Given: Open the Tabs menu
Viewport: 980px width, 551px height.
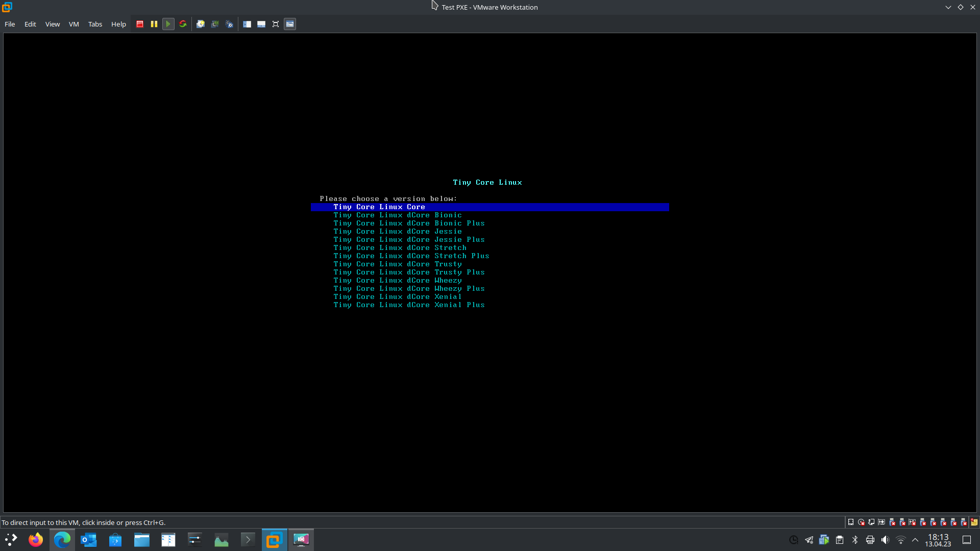Looking at the screenshot, I should click(95, 24).
